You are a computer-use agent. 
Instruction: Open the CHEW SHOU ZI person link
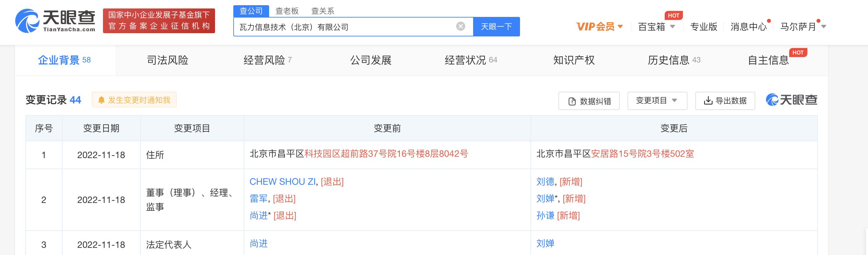pos(282,182)
